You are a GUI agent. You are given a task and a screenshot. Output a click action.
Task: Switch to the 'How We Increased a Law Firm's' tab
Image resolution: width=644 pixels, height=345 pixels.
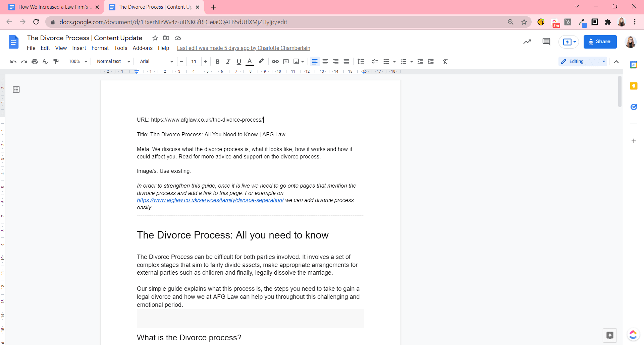(x=54, y=7)
